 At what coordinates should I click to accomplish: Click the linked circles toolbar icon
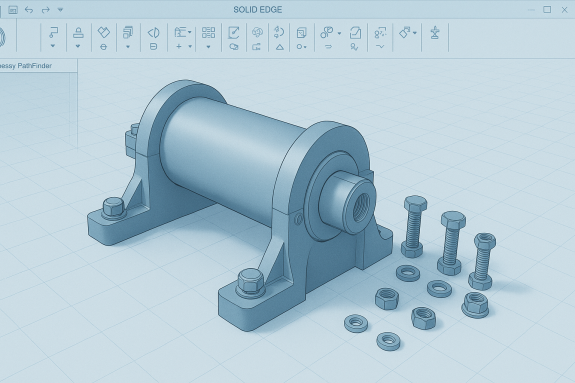coord(327,33)
